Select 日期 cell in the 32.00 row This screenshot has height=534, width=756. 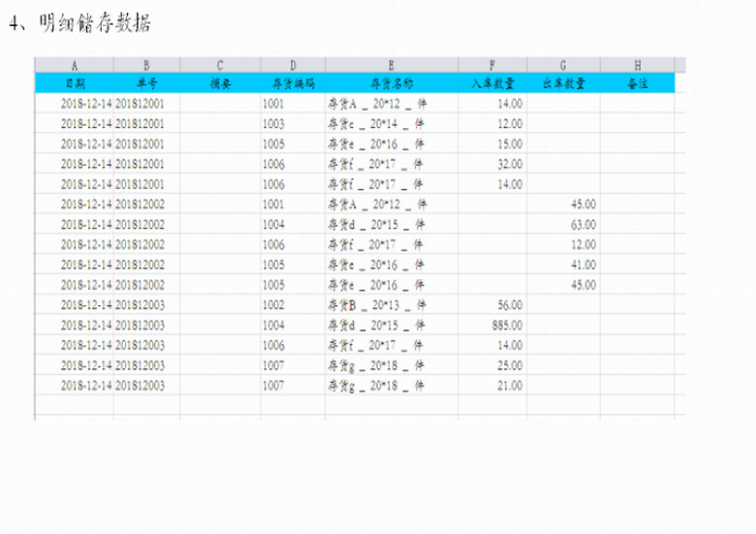(75, 164)
